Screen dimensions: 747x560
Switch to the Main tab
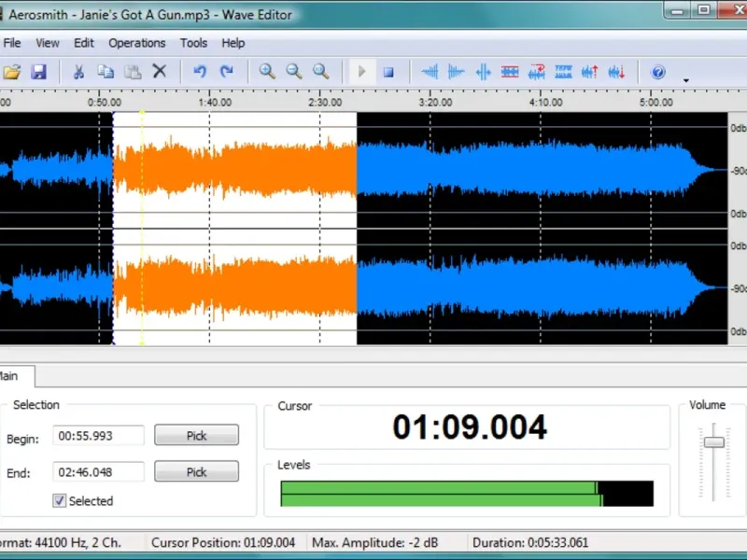coord(11,376)
